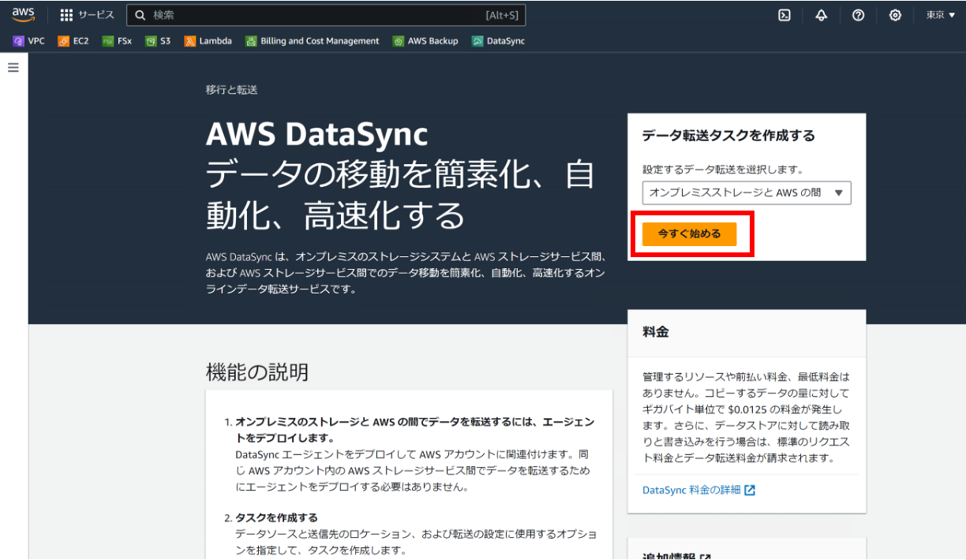
Task: Open the オンプレミスストレージと AWS の間 dropdown
Action: coord(747,192)
